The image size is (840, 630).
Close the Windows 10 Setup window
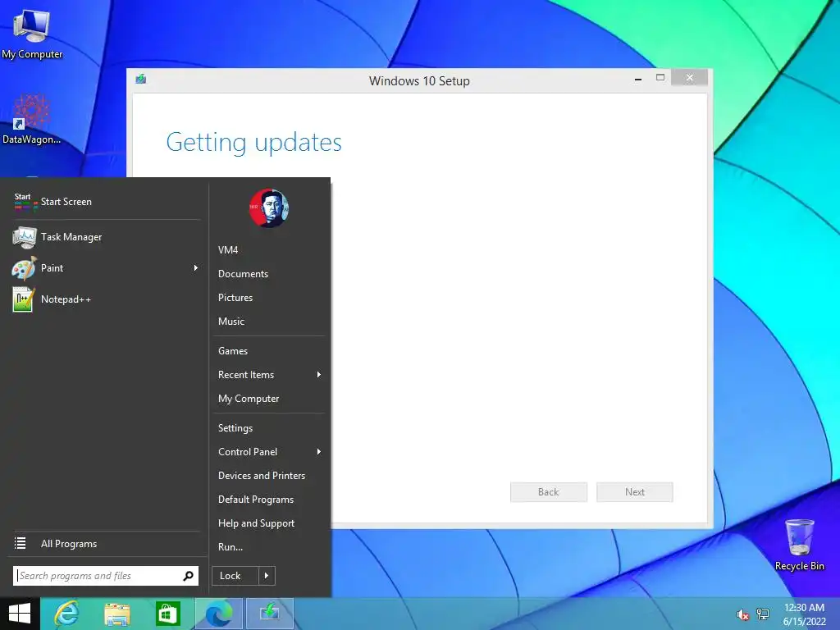689,78
